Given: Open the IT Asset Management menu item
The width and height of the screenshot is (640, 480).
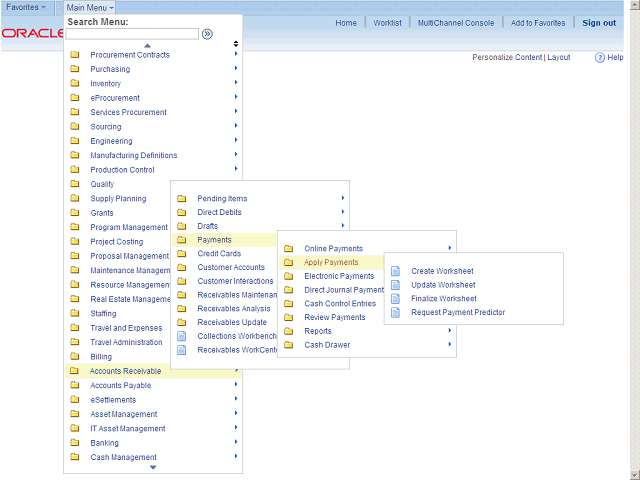Looking at the screenshot, I should [x=128, y=429].
